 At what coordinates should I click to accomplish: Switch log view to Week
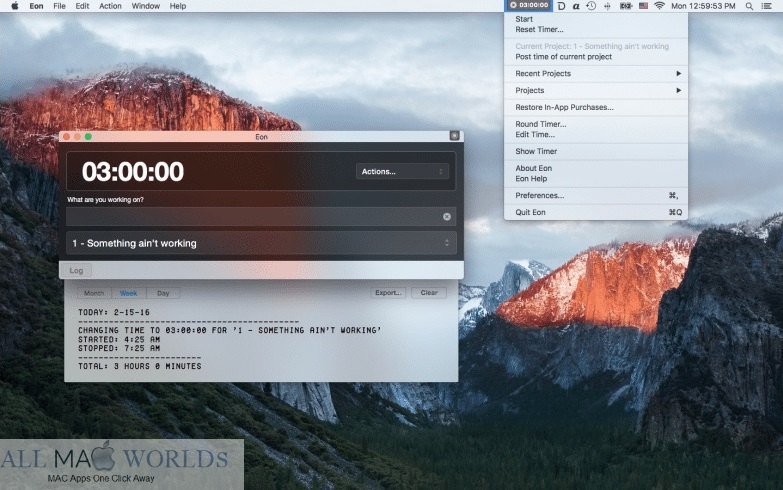(128, 293)
